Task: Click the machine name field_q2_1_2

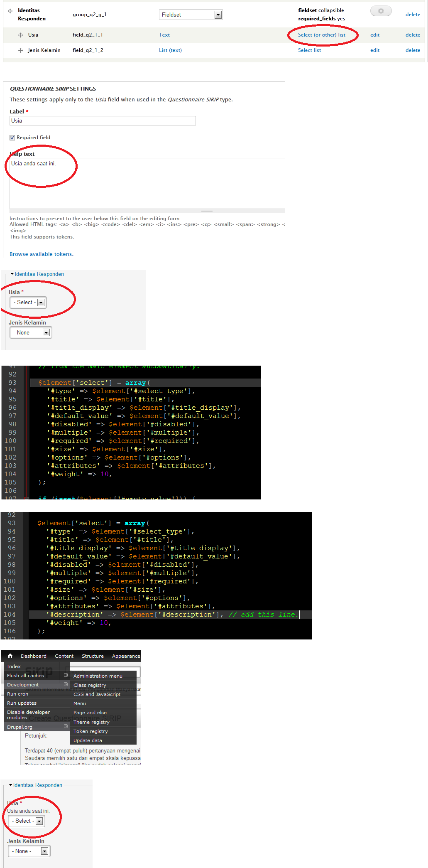Action: coord(88,50)
